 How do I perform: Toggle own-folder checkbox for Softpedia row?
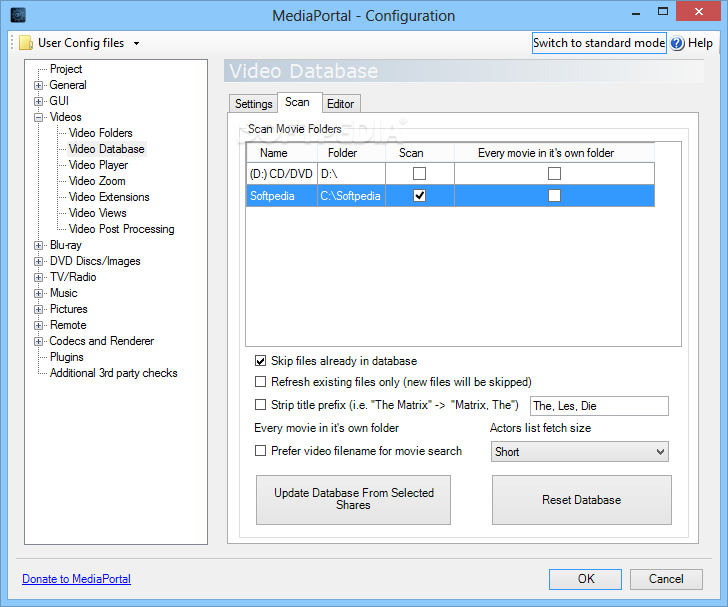click(x=554, y=196)
